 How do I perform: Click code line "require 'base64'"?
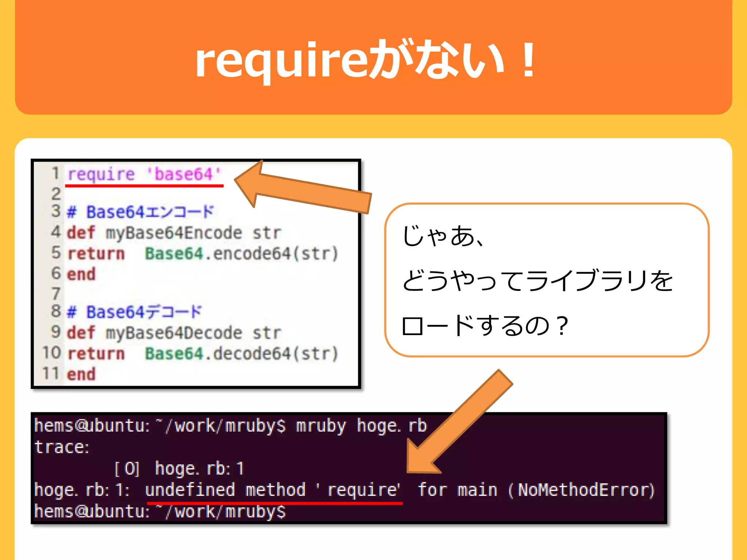[x=144, y=174]
